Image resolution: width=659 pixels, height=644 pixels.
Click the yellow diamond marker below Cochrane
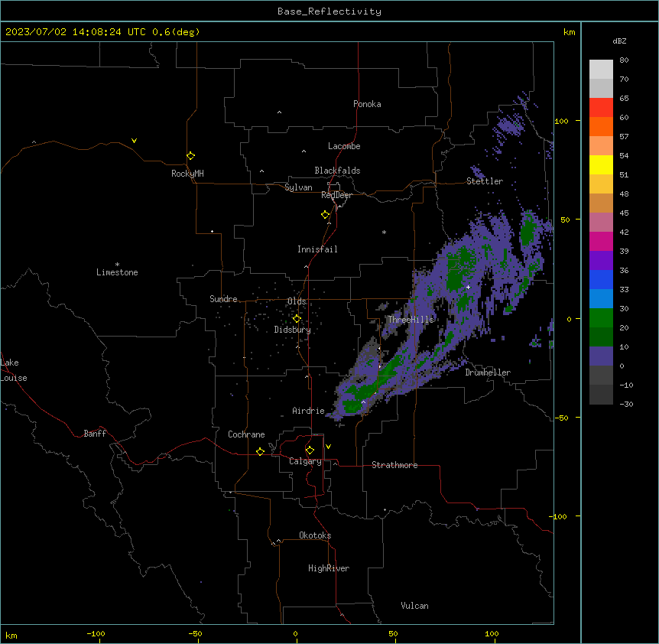click(x=260, y=451)
